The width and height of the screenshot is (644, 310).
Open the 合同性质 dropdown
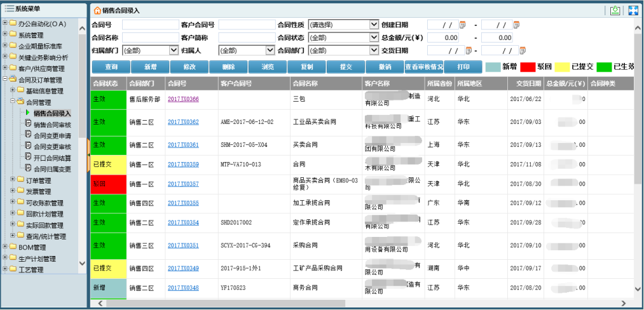(x=373, y=25)
